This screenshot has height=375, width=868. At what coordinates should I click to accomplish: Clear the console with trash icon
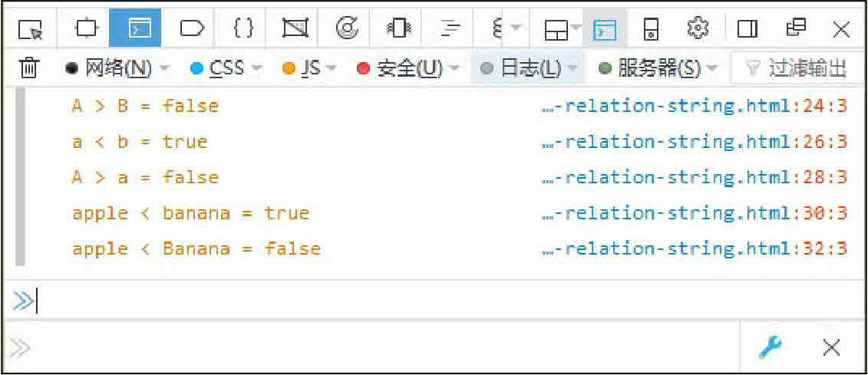click(29, 67)
